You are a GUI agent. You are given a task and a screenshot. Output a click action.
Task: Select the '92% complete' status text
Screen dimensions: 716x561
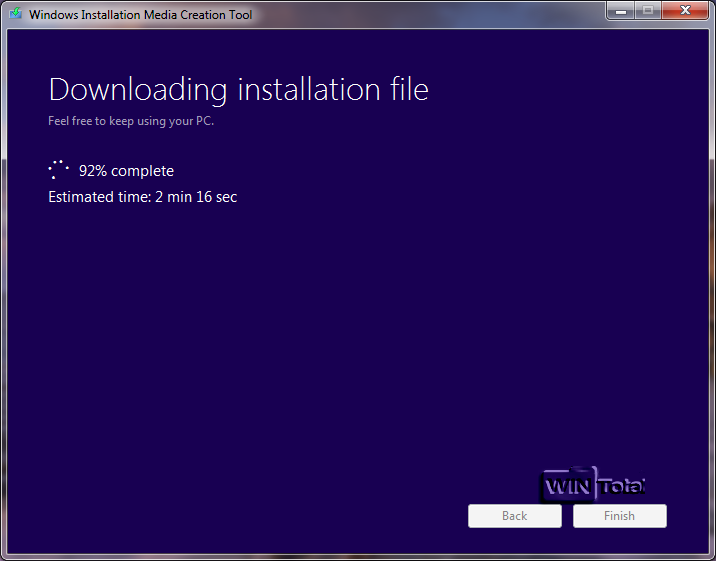point(126,171)
